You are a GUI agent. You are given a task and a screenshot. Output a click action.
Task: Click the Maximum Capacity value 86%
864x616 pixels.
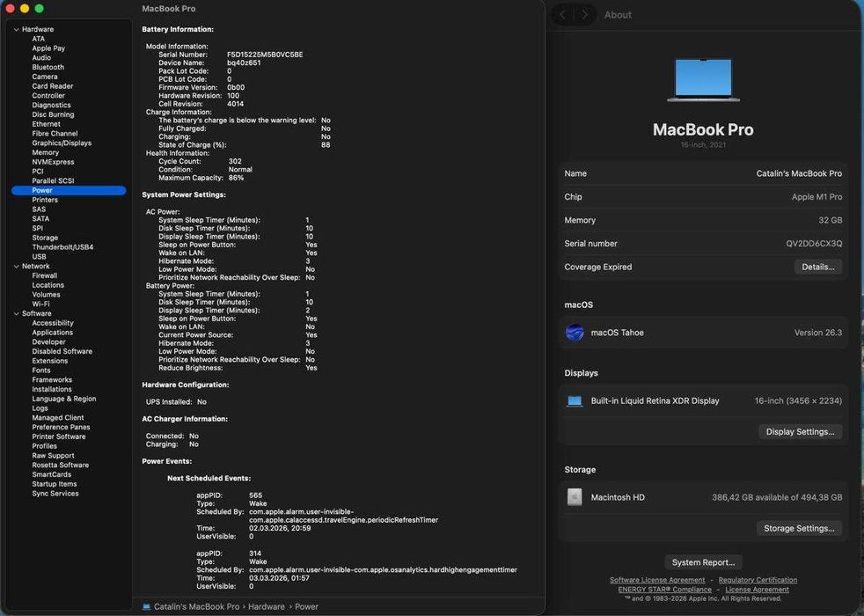coord(236,178)
